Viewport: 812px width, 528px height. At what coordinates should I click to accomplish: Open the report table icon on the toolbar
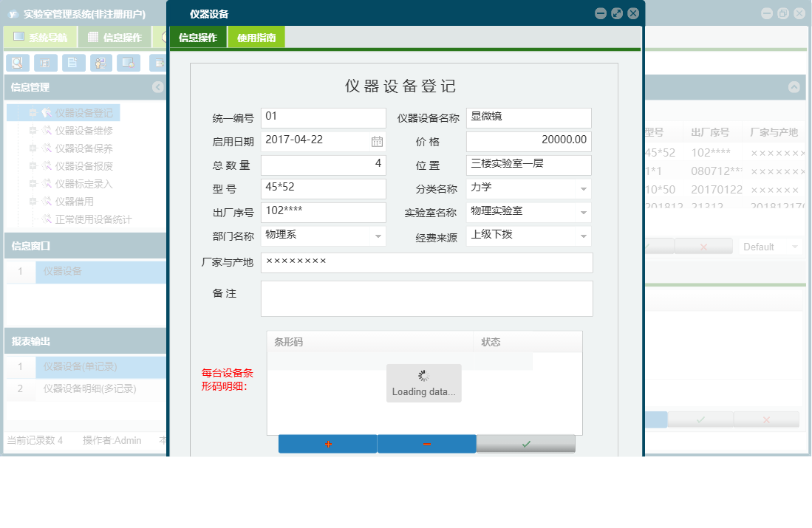45,63
